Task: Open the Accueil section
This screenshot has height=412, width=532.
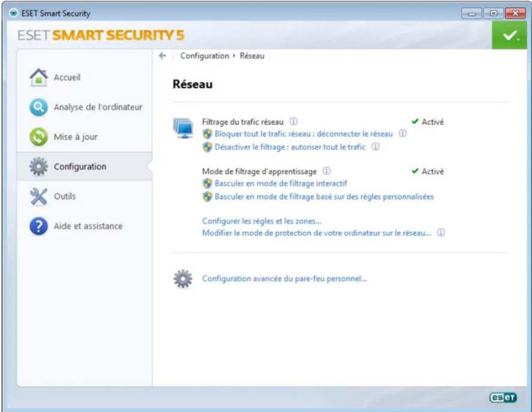Action: tap(85, 77)
